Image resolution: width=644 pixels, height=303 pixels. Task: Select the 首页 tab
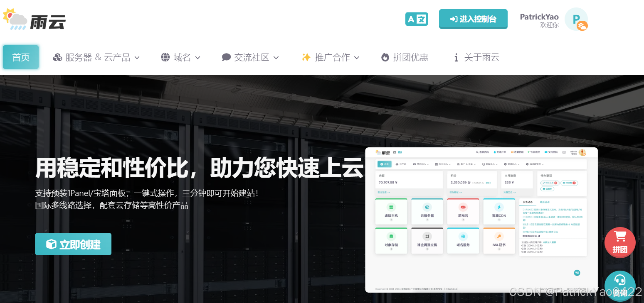point(21,57)
